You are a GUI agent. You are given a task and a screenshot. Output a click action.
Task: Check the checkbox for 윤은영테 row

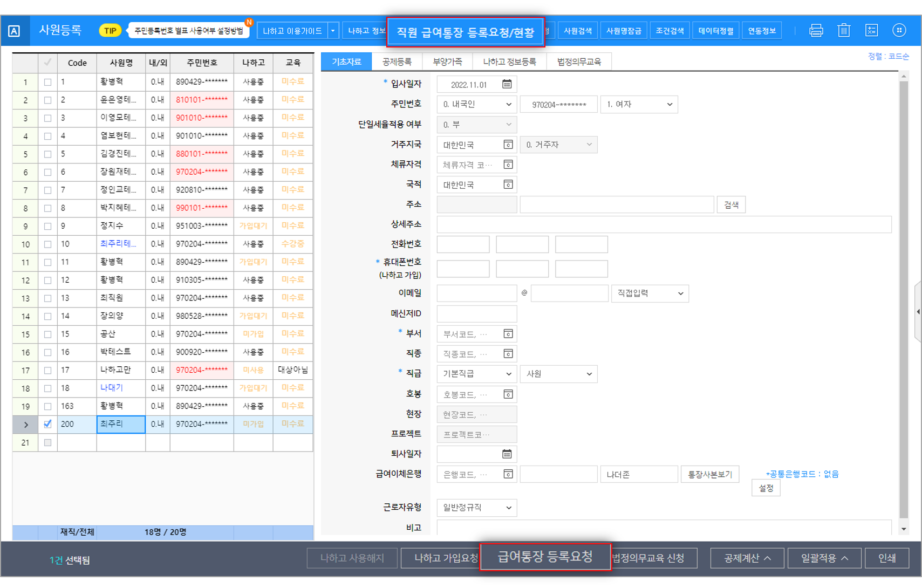click(x=47, y=100)
